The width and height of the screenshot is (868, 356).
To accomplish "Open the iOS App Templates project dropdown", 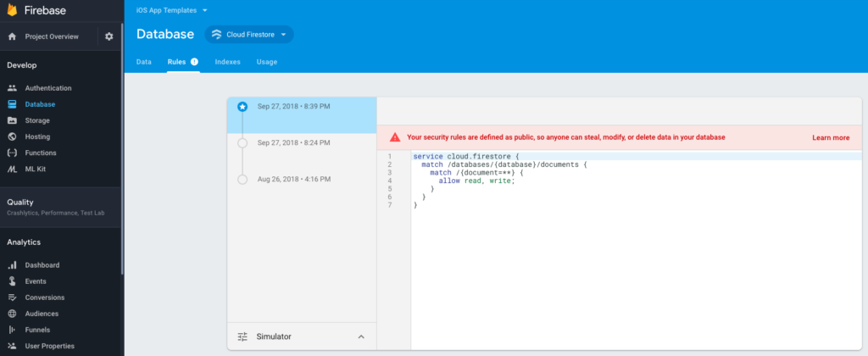I will (x=170, y=10).
